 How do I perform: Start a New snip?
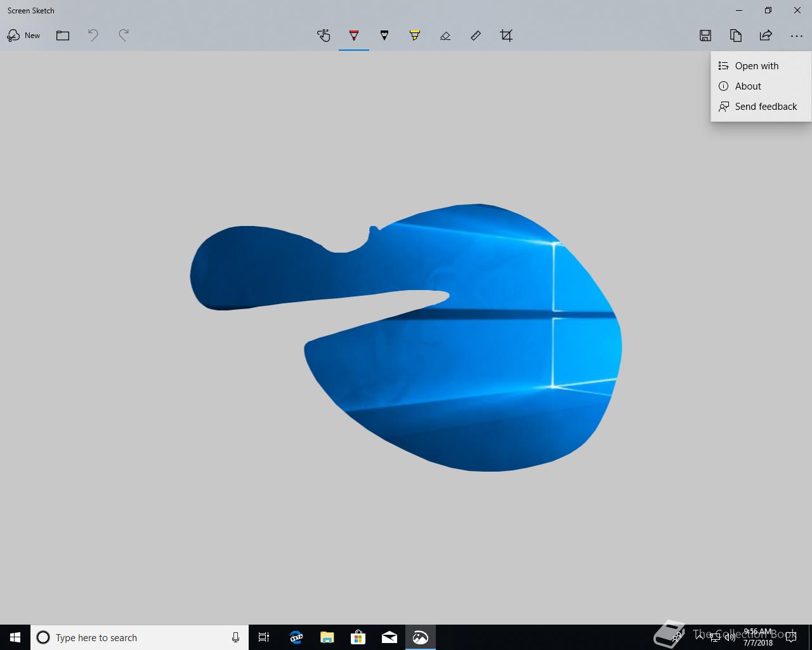[23, 36]
